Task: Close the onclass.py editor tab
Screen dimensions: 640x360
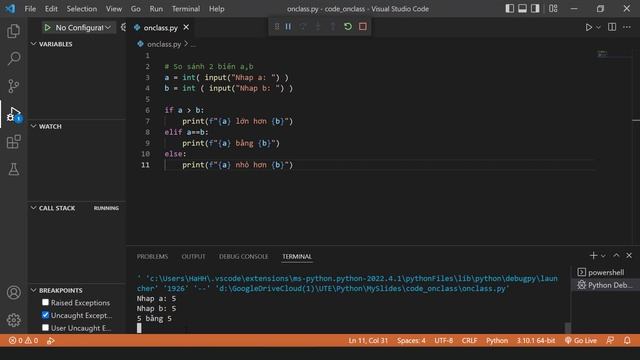Action: [x=186, y=27]
